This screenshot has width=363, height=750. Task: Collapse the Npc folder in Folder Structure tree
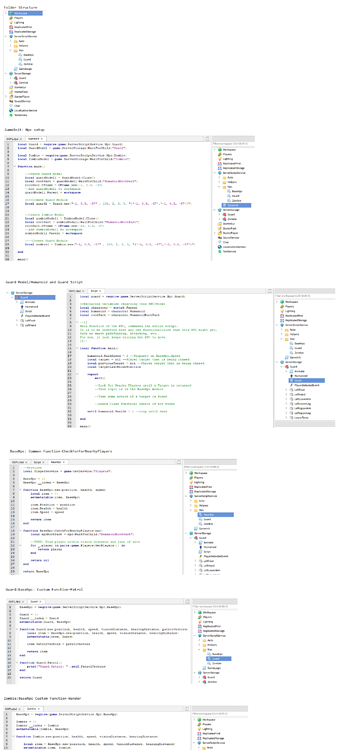point(11,50)
